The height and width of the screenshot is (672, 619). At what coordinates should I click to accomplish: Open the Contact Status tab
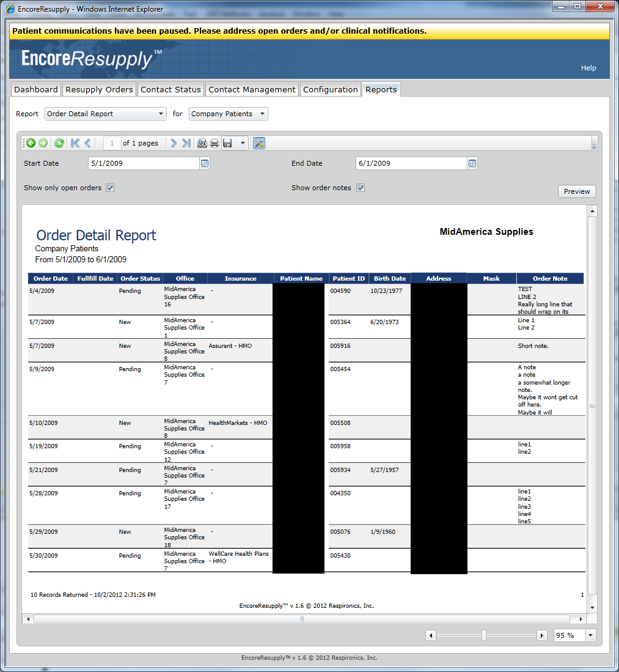(x=170, y=89)
